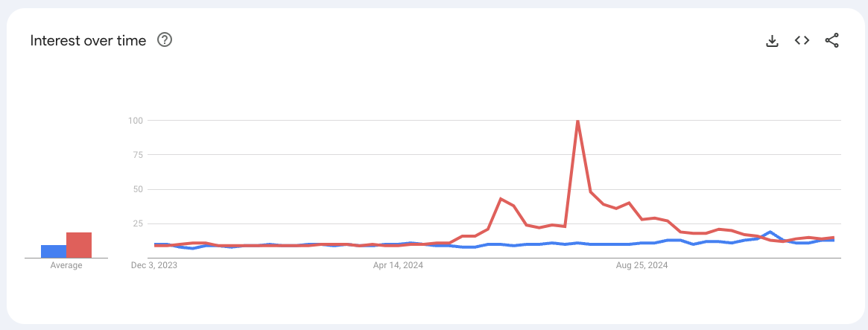Share the interest over time chart

pos(831,41)
